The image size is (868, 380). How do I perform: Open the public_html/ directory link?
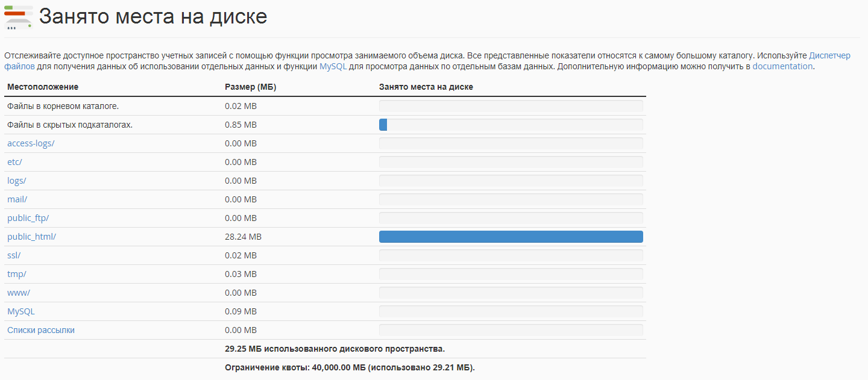point(31,237)
